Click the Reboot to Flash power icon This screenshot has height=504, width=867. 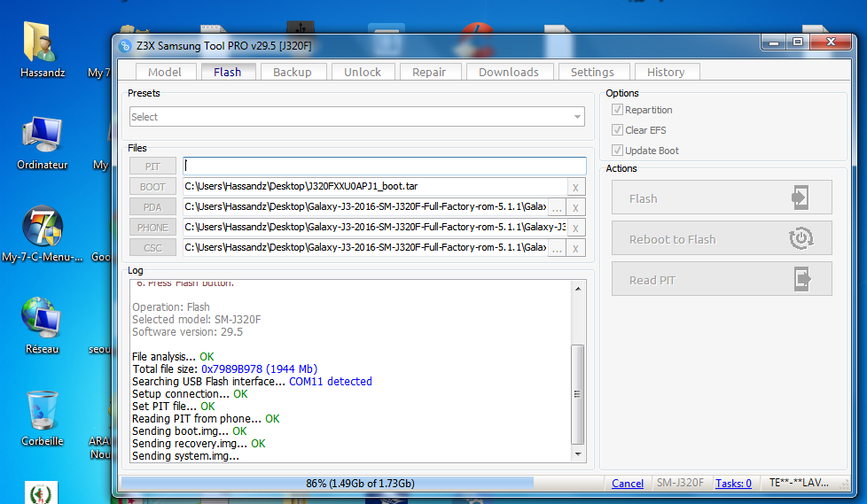coord(801,238)
